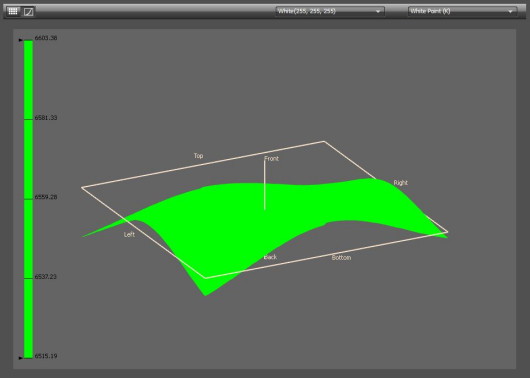The height and width of the screenshot is (378, 530).
Task: Click the 6603.38 scale maximum label
Action: (x=46, y=38)
